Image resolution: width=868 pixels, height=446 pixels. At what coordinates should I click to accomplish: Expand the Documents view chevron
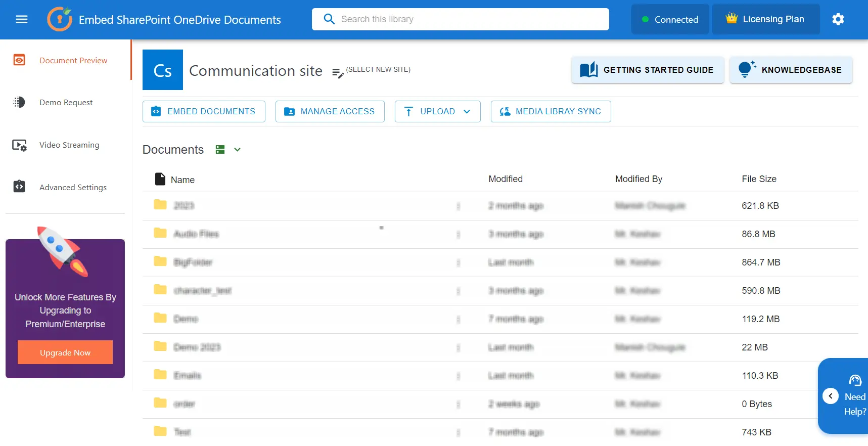[x=237, y=150]
